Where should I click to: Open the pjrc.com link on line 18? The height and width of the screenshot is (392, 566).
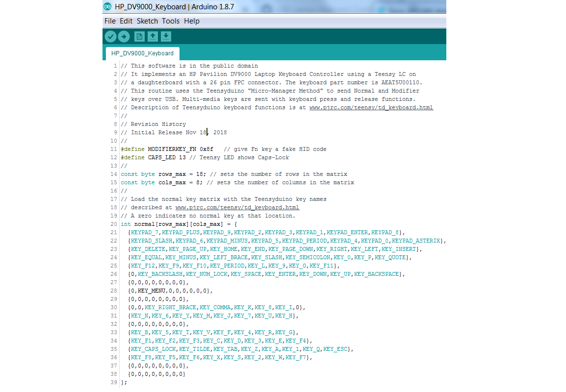237,207
